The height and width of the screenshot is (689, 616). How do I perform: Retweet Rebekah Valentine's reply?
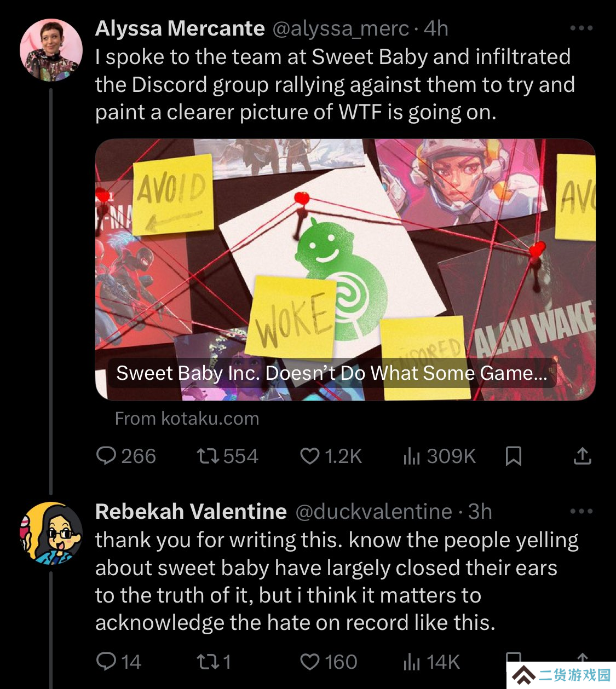pos(214,662)
